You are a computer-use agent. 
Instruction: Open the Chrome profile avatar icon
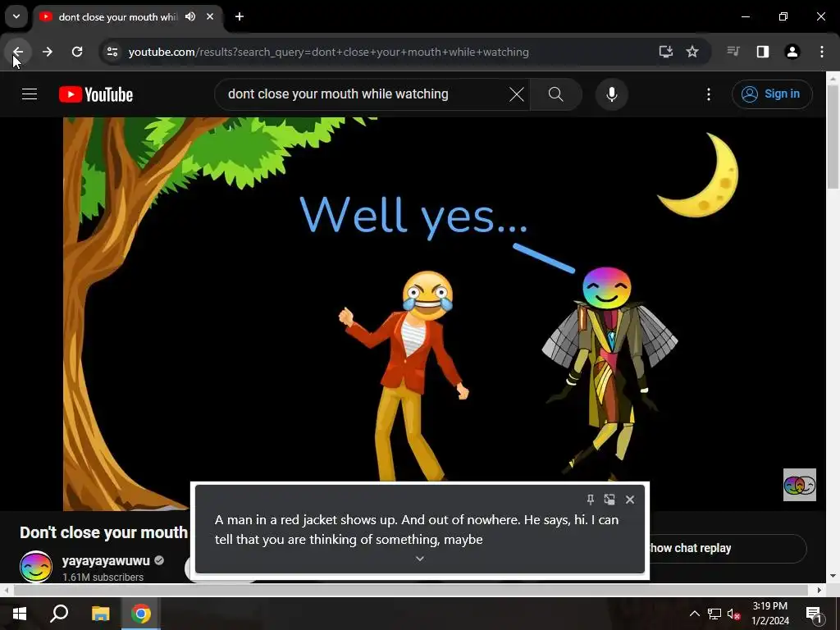pos(792,52)
